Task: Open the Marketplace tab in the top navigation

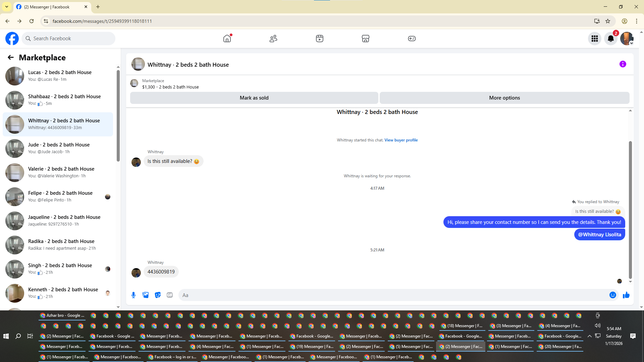Action: coord(365,39)
